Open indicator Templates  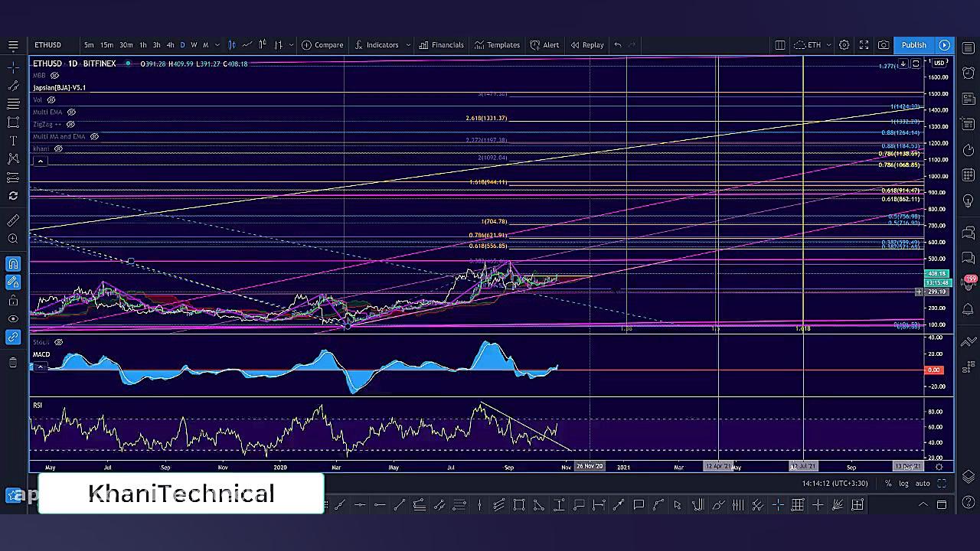coord(497,45)
